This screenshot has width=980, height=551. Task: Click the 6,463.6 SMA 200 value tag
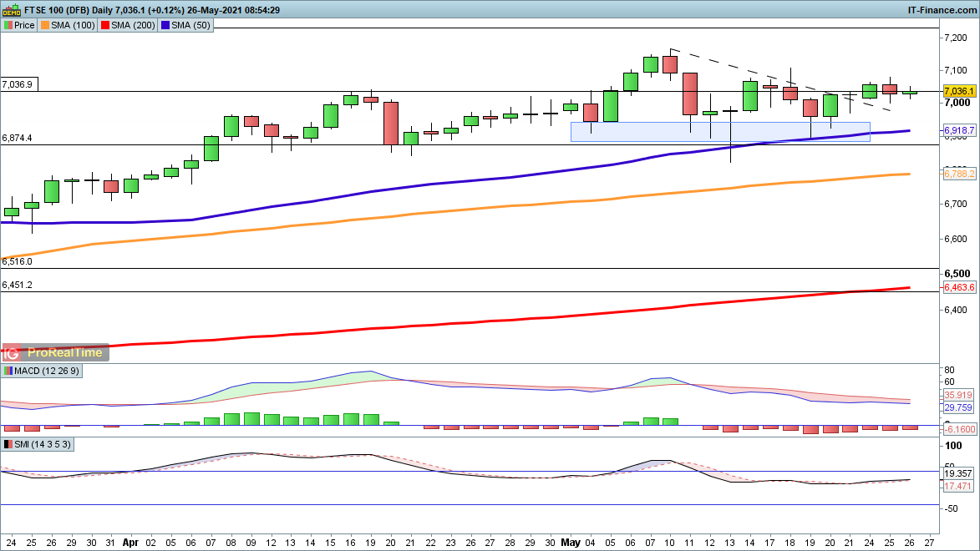960,287
